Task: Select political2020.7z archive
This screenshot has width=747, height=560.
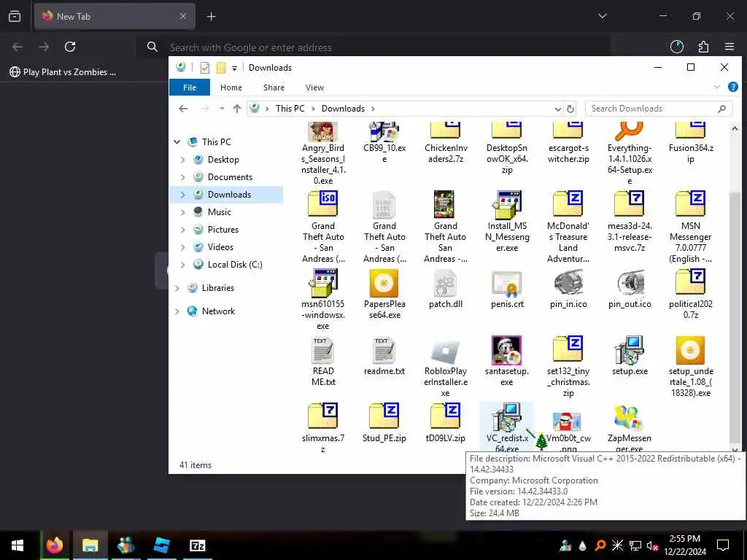Action: 690,282
